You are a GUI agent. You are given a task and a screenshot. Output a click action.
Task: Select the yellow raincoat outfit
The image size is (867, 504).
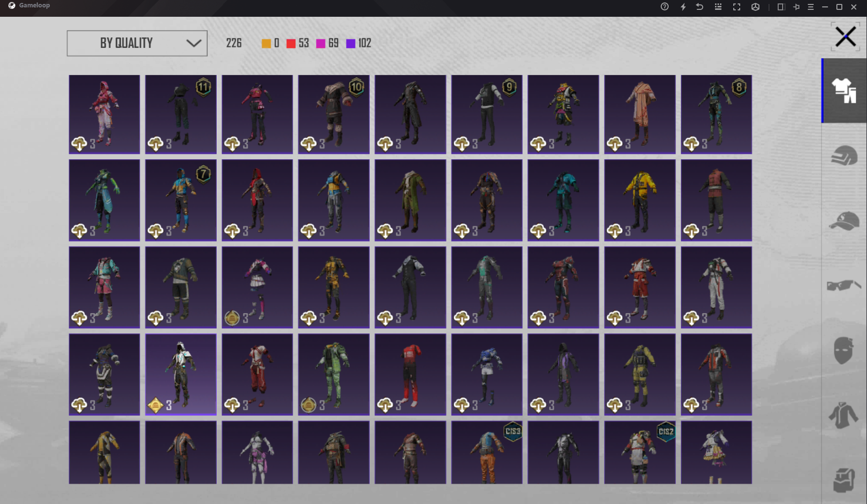coord(640,200)
